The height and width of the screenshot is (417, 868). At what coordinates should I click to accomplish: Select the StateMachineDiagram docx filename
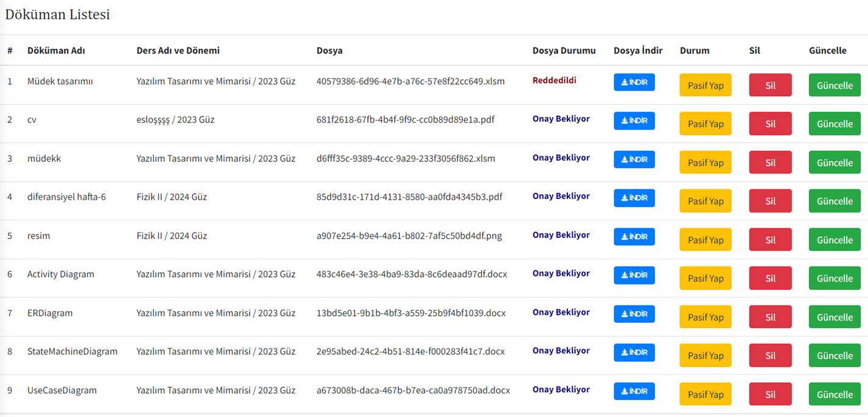coord(410,351)
